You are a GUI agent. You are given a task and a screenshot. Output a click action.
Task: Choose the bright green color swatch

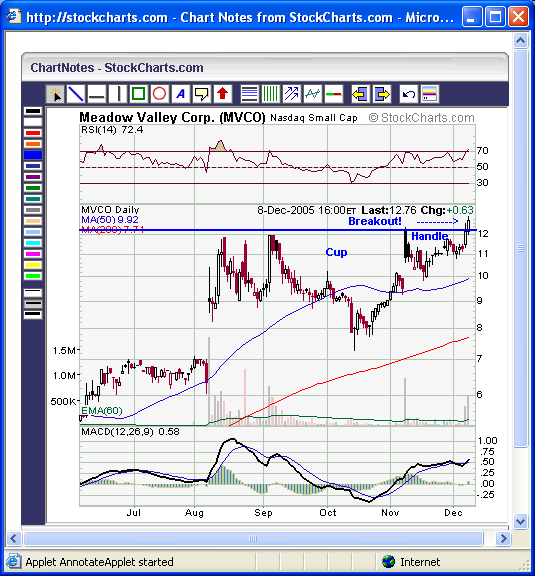pyautogui.click(x=33, y=276)
